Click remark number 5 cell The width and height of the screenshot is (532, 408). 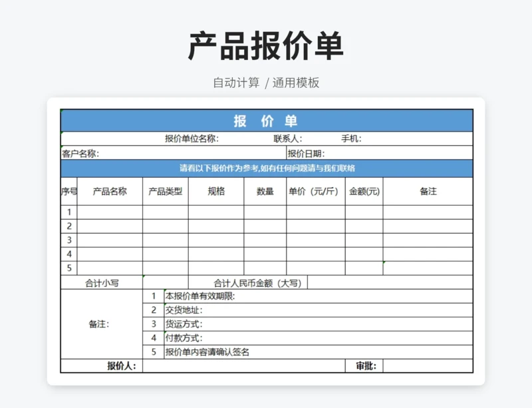154,352
